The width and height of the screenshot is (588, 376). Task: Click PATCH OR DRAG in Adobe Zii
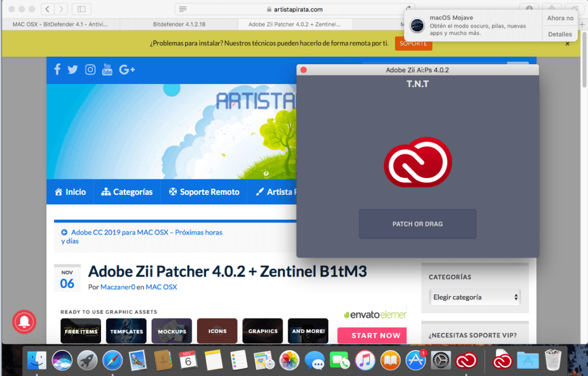tap(417, 224)
